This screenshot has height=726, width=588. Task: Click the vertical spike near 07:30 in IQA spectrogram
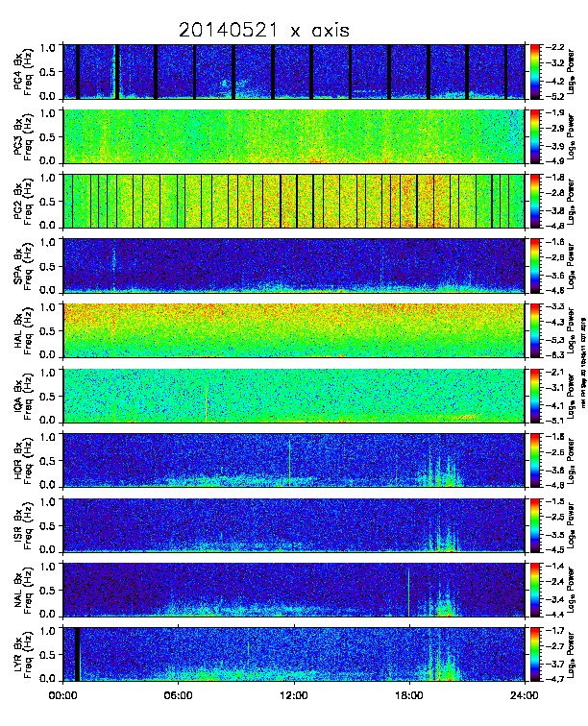pos(207,401)
